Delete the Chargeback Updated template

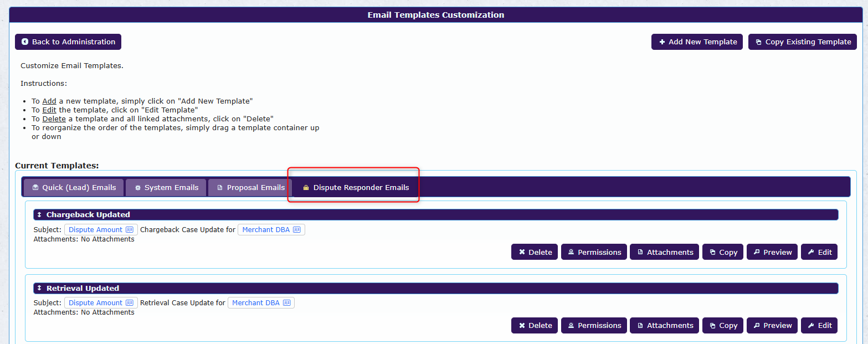[x=535, y=252]
